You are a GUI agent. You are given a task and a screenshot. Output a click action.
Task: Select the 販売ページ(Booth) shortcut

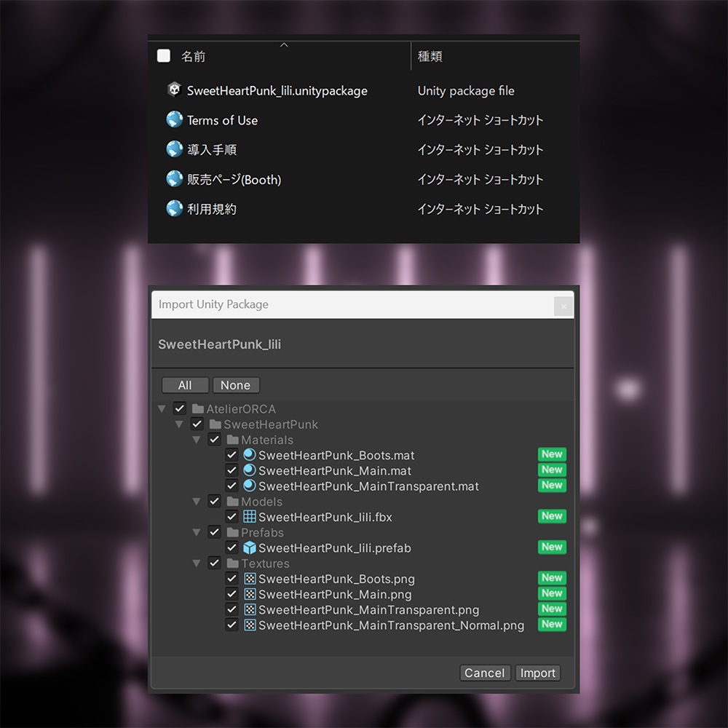click(234, 179)
